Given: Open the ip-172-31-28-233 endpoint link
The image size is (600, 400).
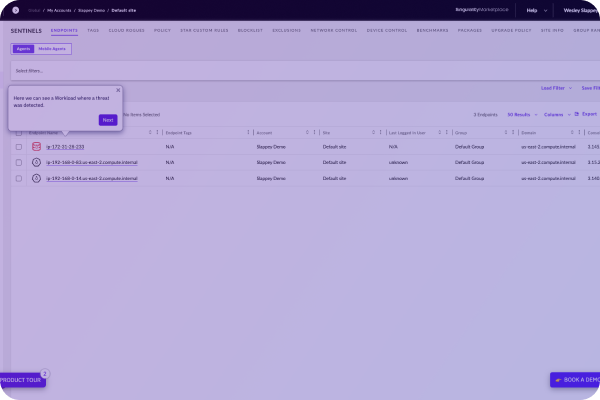Looking at the screenshot, I should pos(65,147).
